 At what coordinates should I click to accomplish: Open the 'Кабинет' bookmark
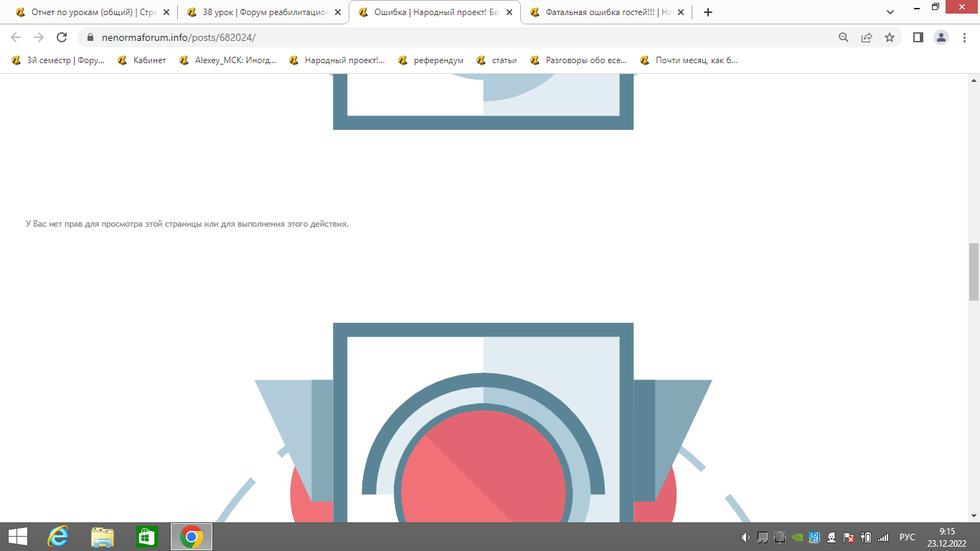coord(142,60)
